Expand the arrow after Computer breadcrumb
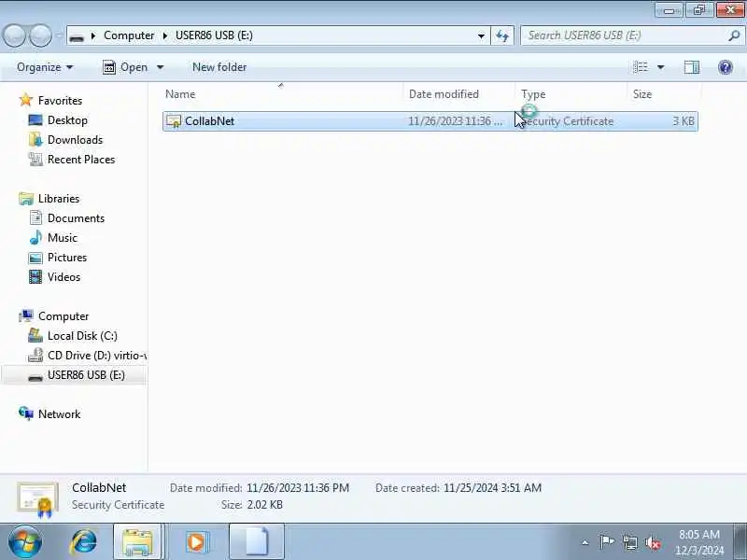747x560 pixels. (x=165, y=35)
